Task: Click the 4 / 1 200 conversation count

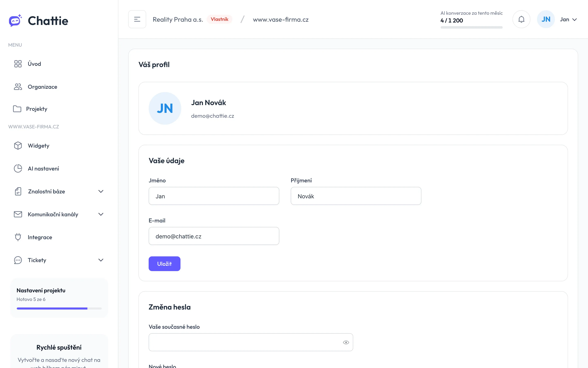Action: click(x=452, y=20)
